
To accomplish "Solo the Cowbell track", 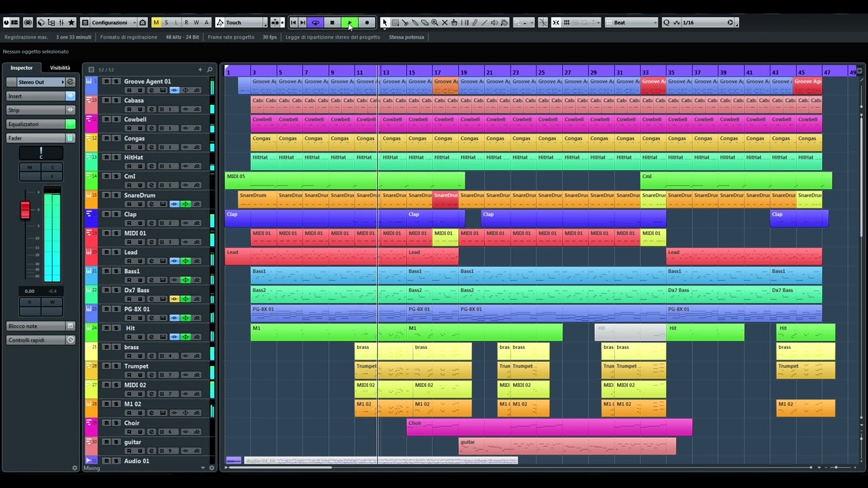I will [116, 119].
